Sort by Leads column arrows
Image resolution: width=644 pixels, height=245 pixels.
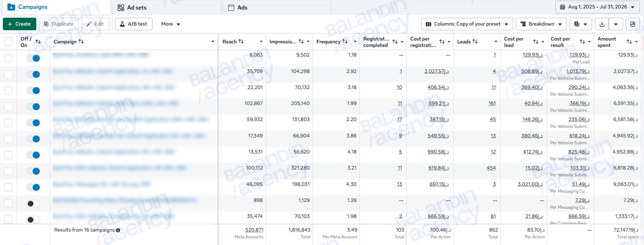click(x=475, y=42)
